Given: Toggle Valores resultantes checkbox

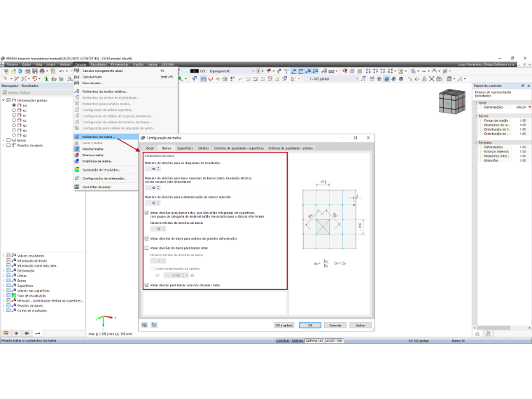Looking at the screenshot, I should point(8,255).
